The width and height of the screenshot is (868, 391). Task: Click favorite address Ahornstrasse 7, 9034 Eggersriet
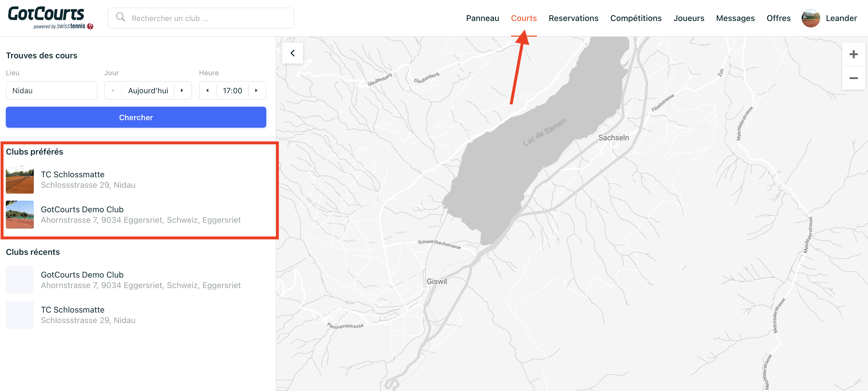pos(140,220)
